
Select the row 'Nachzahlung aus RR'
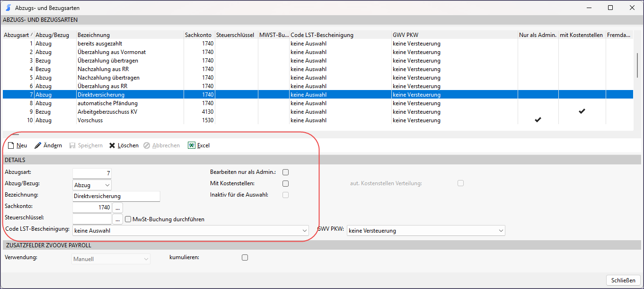(x=318, y=69)
